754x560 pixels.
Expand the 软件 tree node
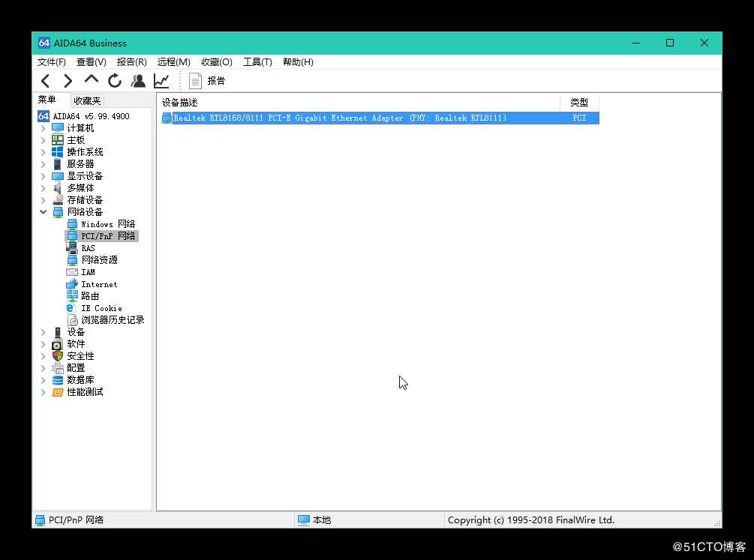(44, 344)
